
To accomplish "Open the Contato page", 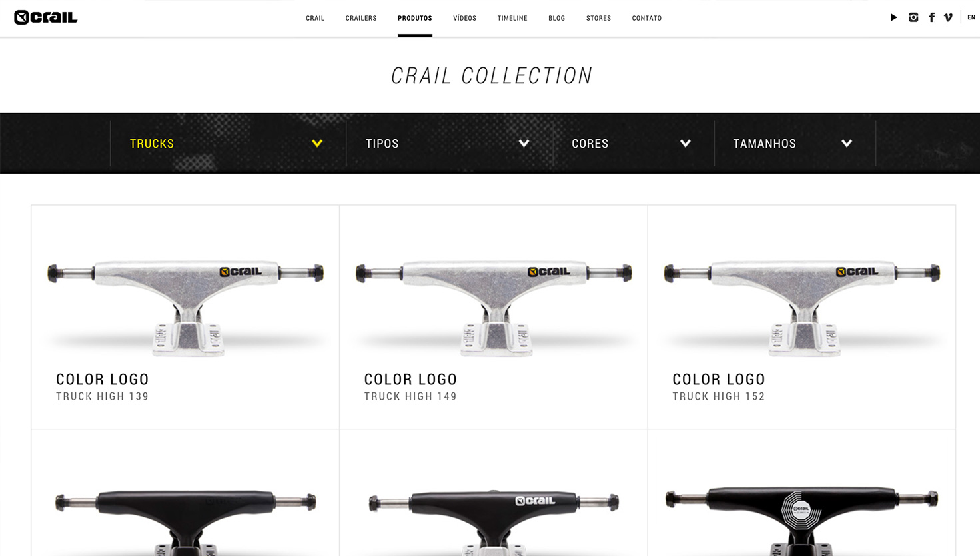I will point(646,18).
